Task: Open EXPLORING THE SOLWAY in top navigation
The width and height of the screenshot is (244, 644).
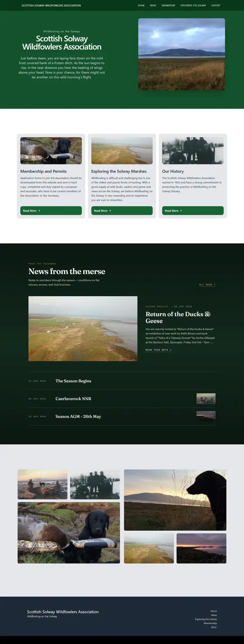Action: 193,5
